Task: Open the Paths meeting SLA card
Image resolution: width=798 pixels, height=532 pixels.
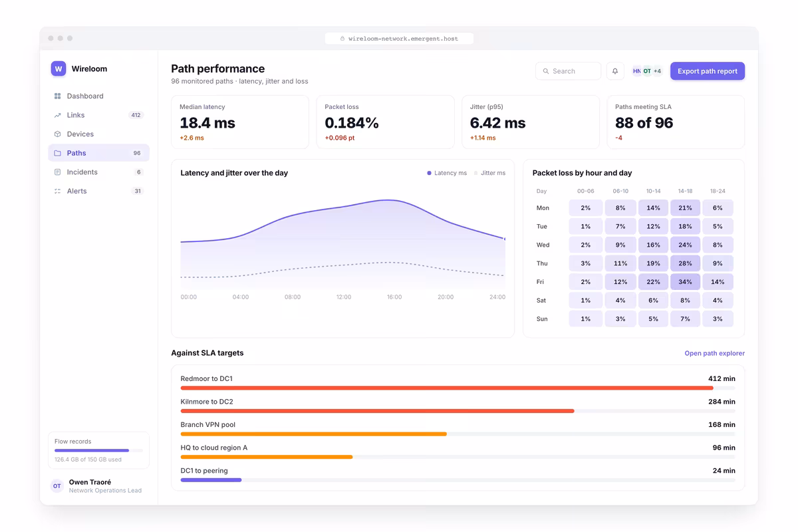Action: tap(676, 122)
